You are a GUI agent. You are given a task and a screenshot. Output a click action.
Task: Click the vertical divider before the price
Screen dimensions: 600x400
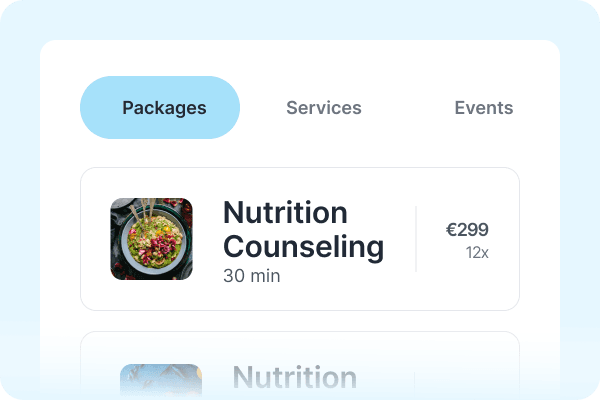pyautogui.click(x=416, y=239)
